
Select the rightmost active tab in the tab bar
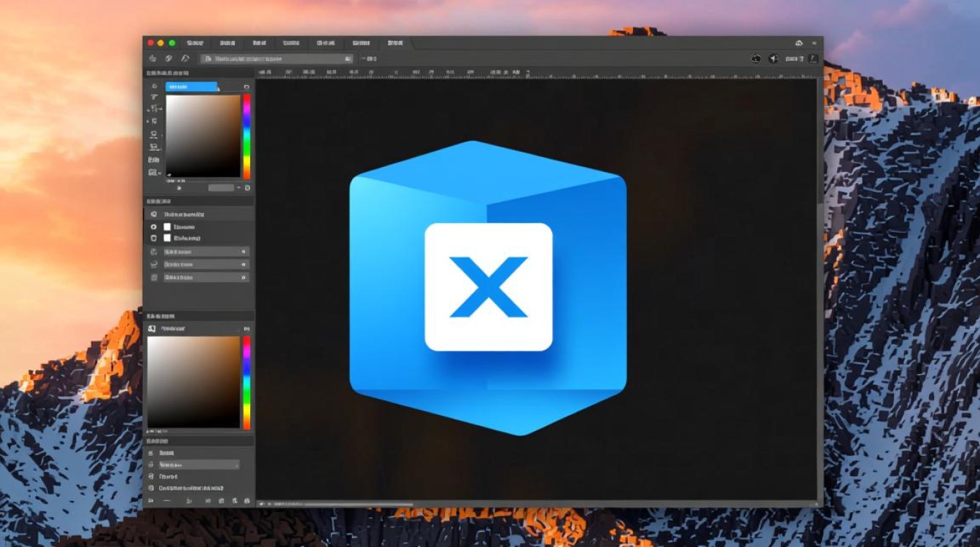click(x=396, y=43)
